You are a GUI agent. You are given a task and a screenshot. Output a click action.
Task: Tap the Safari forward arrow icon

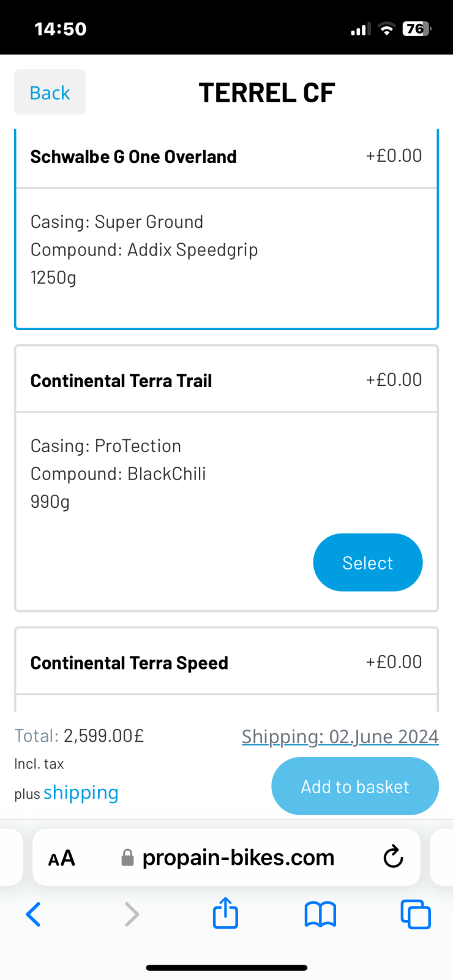point(132,914)
